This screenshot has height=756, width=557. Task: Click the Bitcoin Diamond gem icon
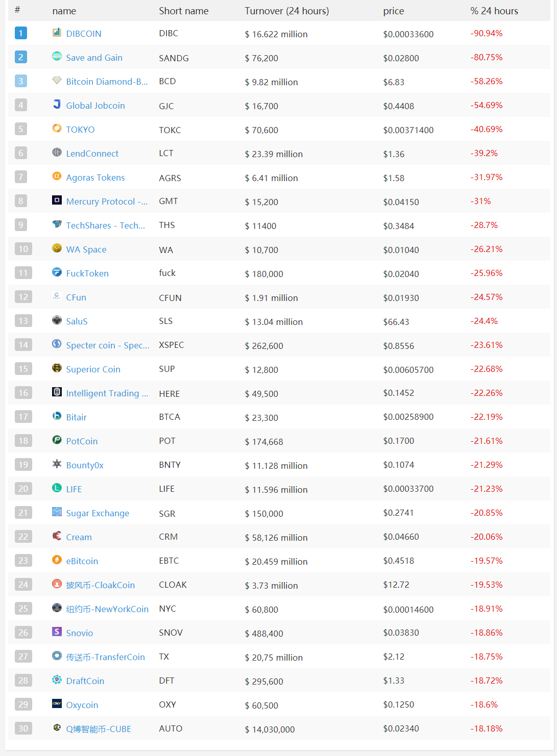tap(57, 81)
